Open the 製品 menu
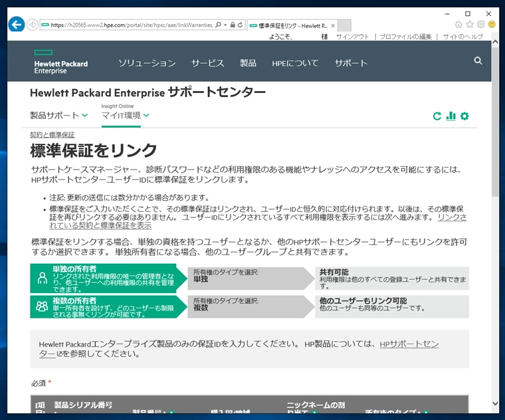Viewport: 505px width, 420px height. (248, 63)
